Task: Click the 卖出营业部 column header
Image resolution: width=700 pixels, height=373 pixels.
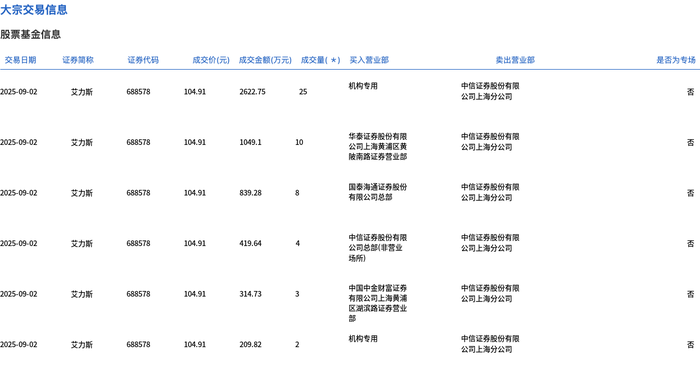Action: tap(515, 60)
